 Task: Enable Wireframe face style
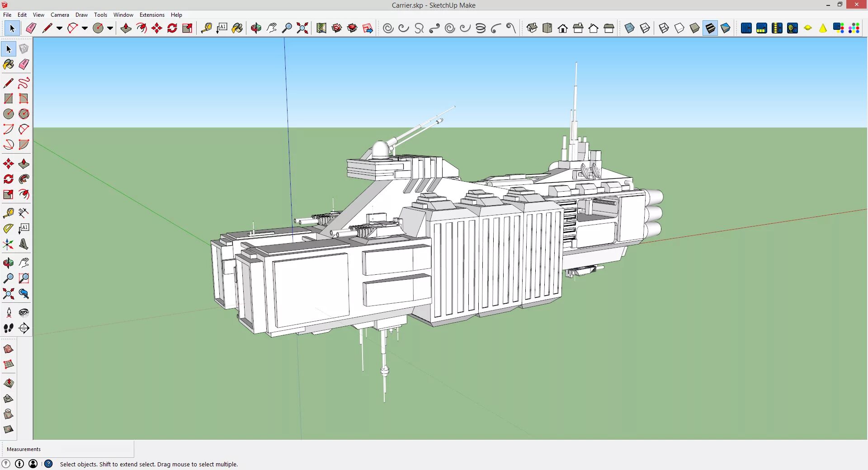[x=664, y=28]
